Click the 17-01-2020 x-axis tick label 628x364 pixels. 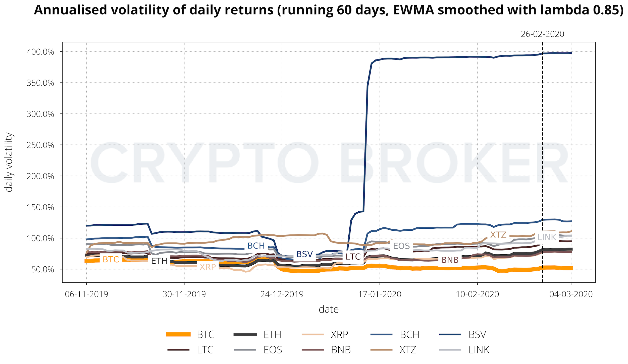click(380, 294)
